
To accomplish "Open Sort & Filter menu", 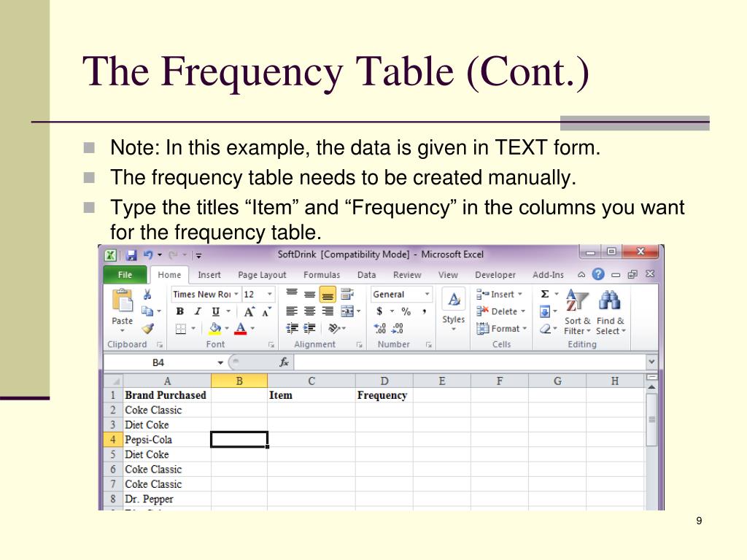I will click(578, 312).
